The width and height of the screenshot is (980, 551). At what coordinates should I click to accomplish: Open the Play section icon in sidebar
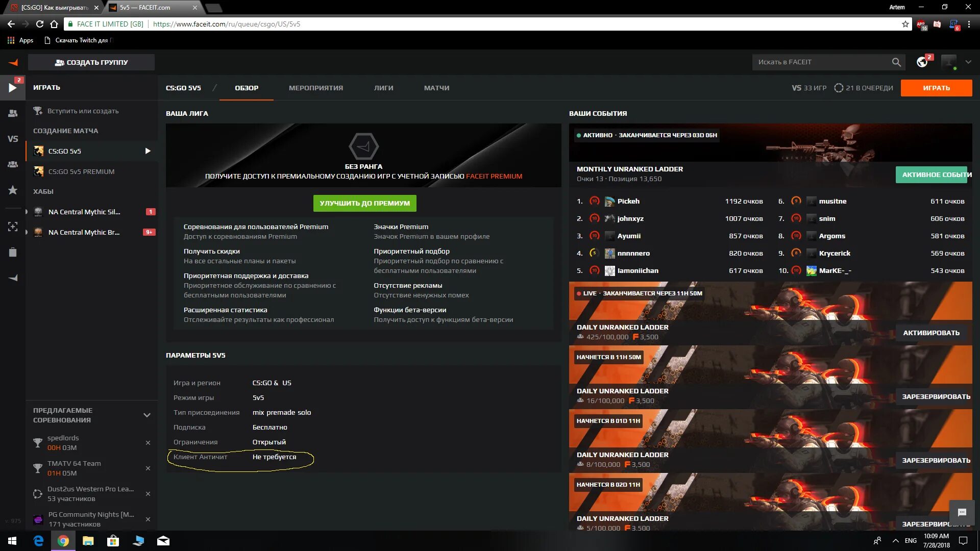13,88
